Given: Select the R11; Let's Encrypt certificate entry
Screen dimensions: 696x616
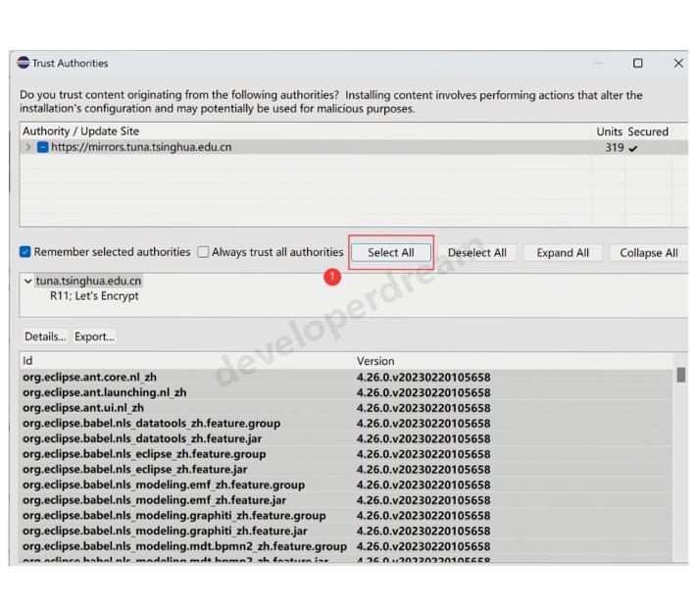Looking at the screenshot, I should coord(94,295).
